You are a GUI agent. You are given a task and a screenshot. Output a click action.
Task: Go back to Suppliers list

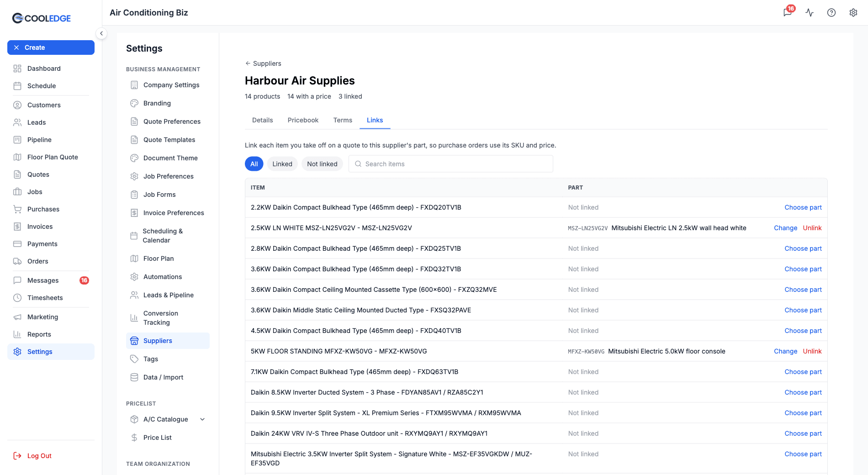pos(263,63)
